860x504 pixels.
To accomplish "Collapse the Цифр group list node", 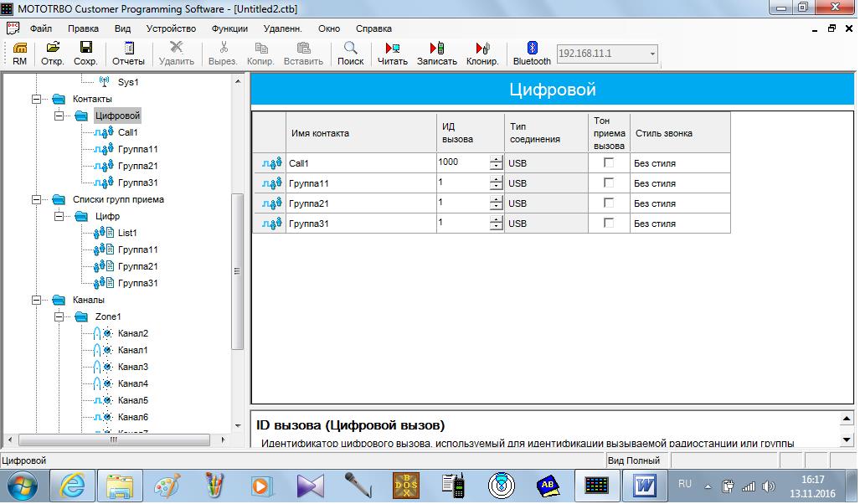I will click(59, 216).
